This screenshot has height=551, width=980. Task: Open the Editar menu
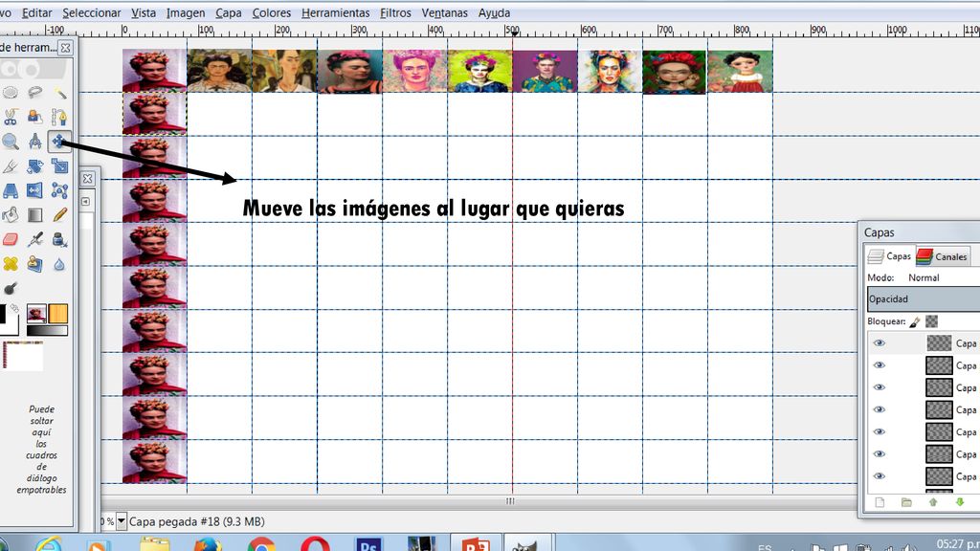[37, 12]
